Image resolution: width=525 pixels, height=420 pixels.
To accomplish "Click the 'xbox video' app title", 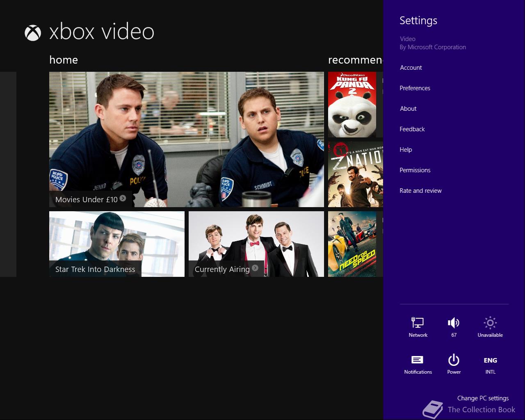I will pos(102,32).
